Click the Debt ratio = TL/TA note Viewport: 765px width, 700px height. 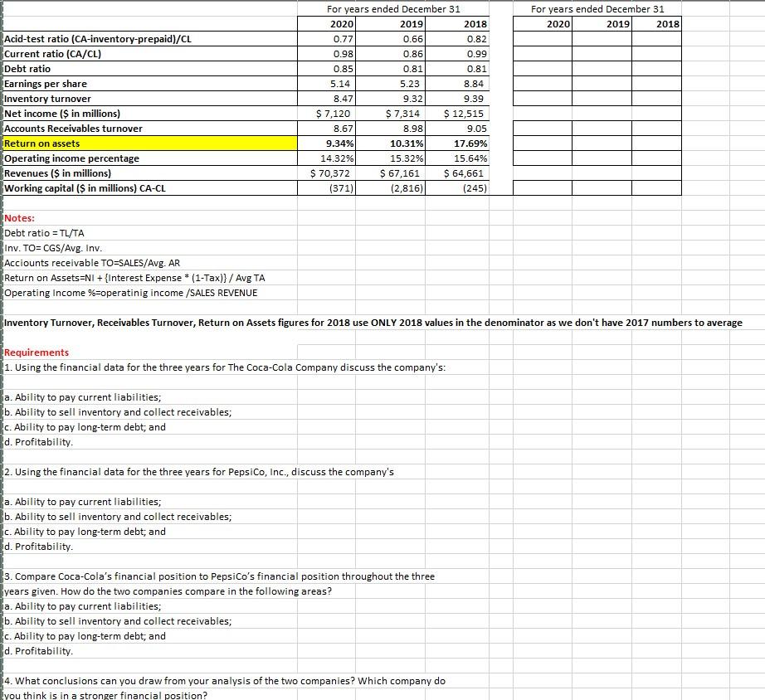coord(46,232)
